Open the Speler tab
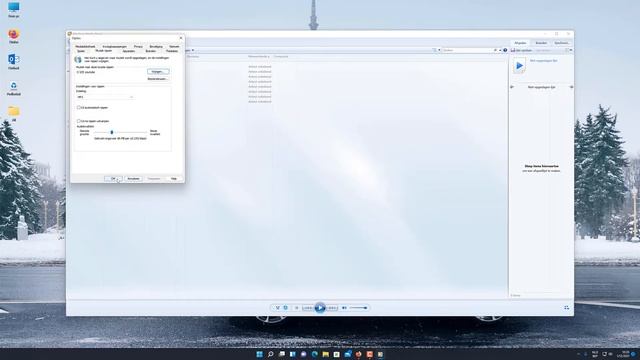The image size is (640, 360). click(x=81, y=51)
